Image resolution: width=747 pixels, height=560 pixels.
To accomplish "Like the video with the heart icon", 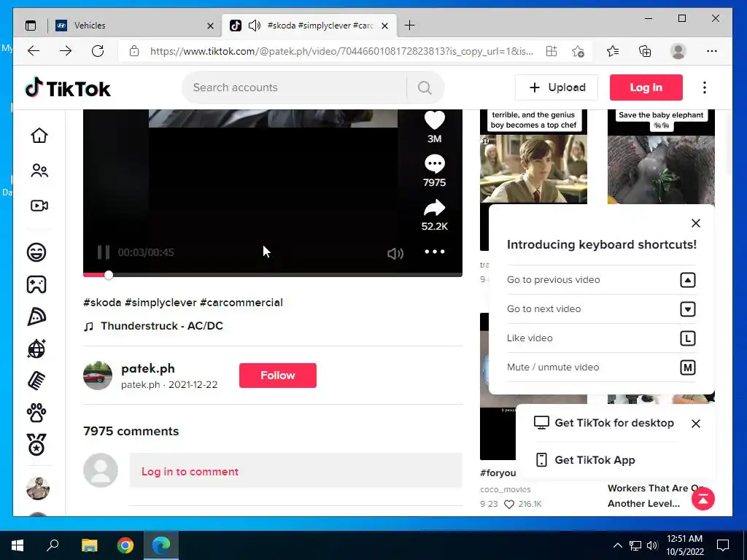I will click(435, 120).
